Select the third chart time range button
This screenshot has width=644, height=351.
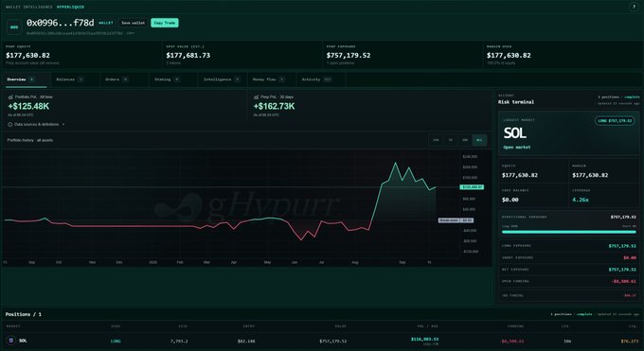465,140
